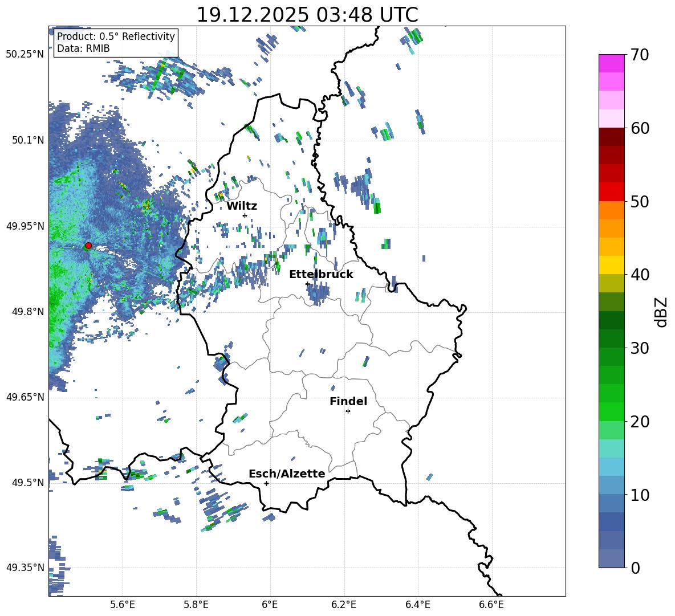Click the 30 value on colorbar
675x616 pixels.
click(639, 348)
